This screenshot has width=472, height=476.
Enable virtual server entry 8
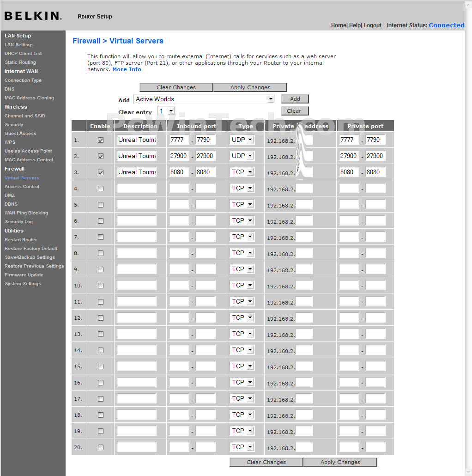pyautogui.click(x=101, y=253)
